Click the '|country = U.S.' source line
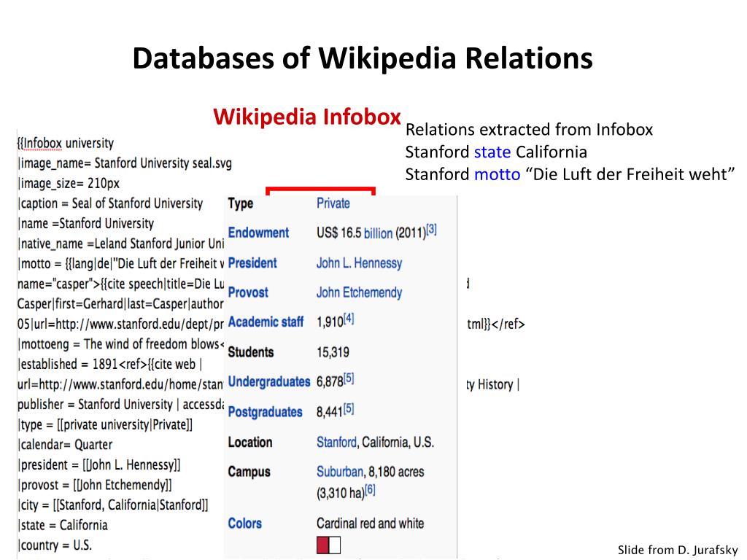The height and width of the screenshot is (560, 747). click(55, 545)
